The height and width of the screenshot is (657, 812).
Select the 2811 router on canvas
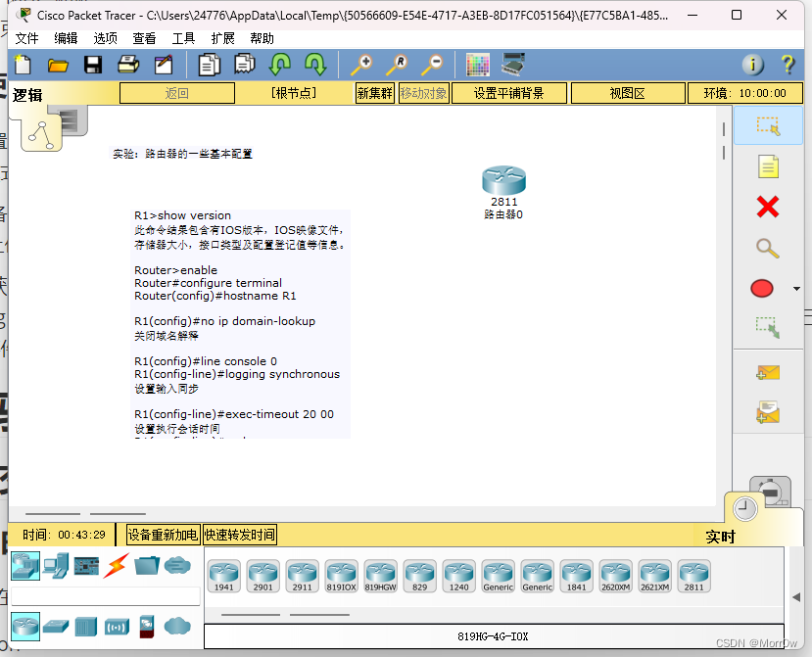tap(503, 181)
